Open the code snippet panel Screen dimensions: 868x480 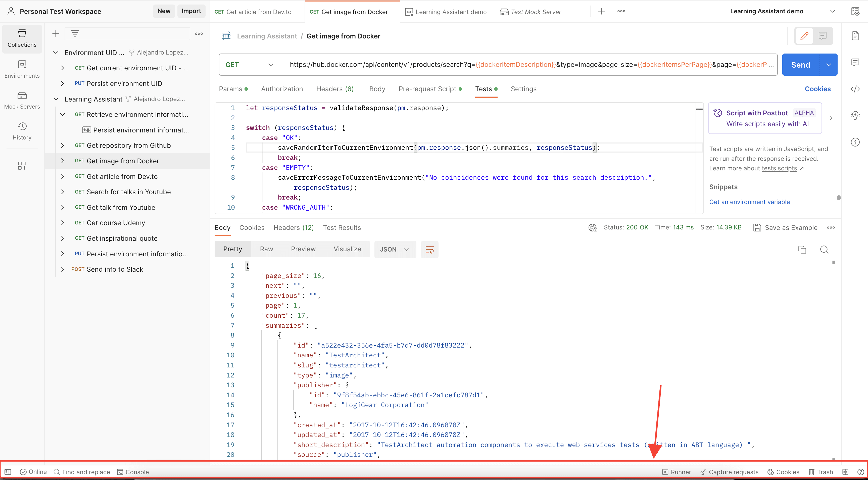pos(855,89)
